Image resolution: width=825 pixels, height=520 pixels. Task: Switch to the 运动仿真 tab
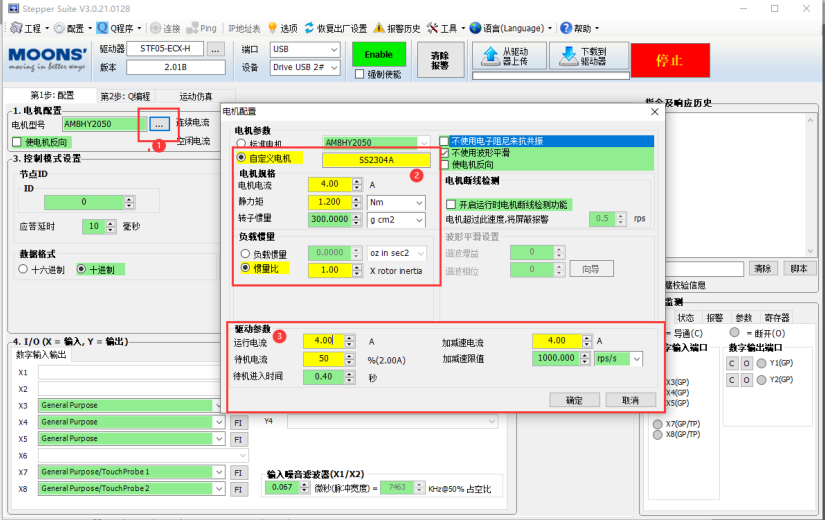[x=195, y=96]
